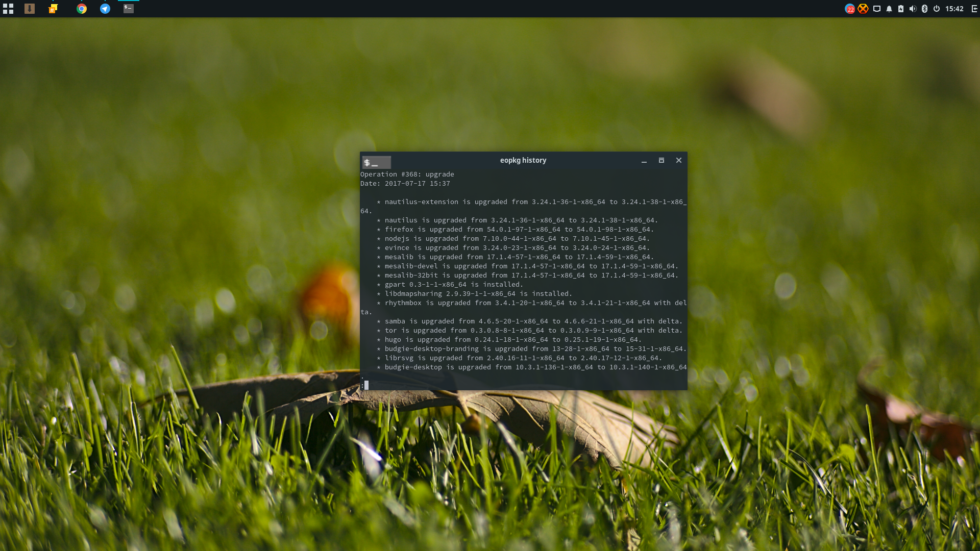Minimize the eopkg history window
Viewport: 980px width, 551px height.
644,161
